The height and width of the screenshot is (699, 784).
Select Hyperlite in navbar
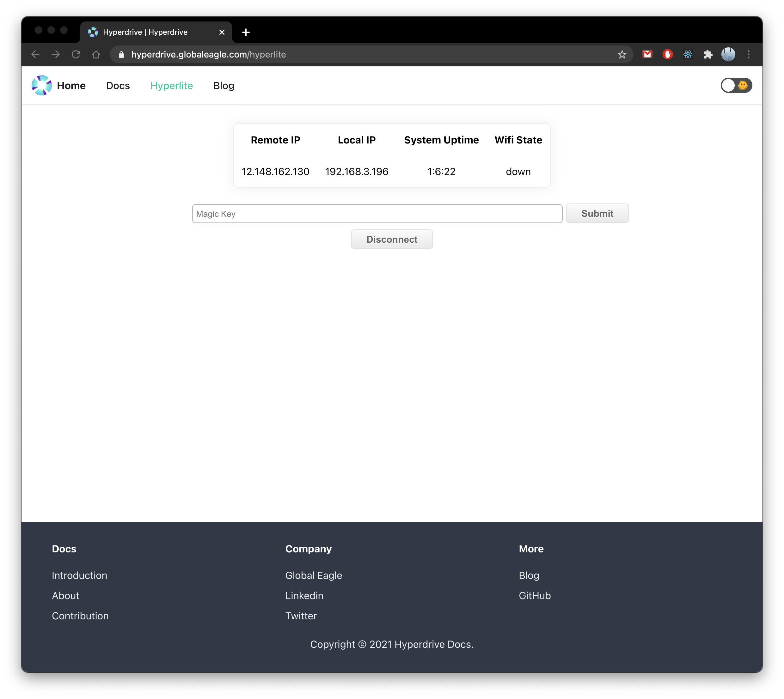point(171,86)
